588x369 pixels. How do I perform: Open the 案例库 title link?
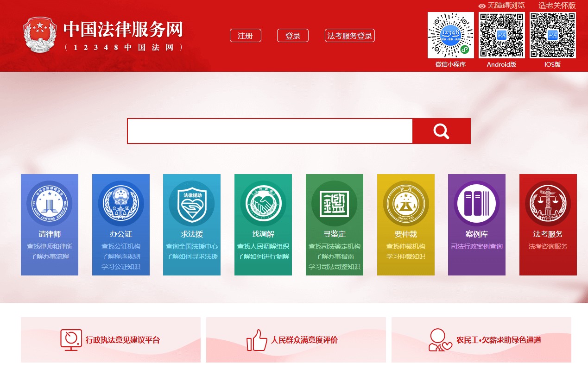(477, 234)
